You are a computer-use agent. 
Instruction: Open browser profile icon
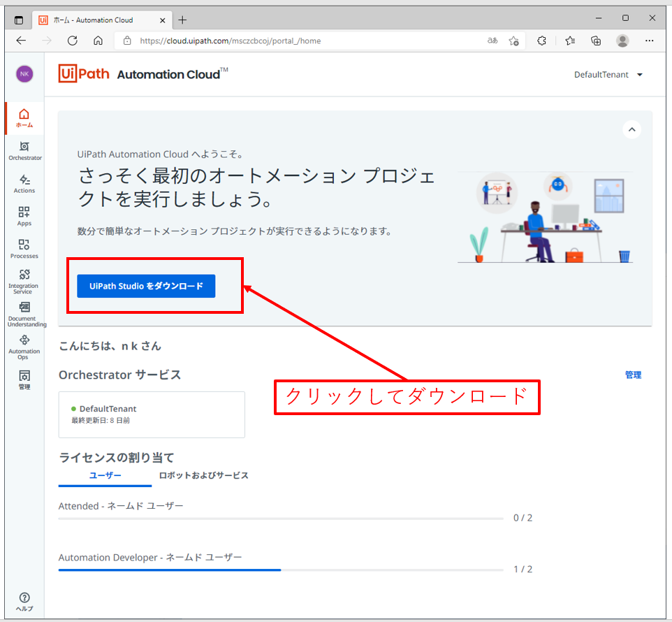[622, 41]
